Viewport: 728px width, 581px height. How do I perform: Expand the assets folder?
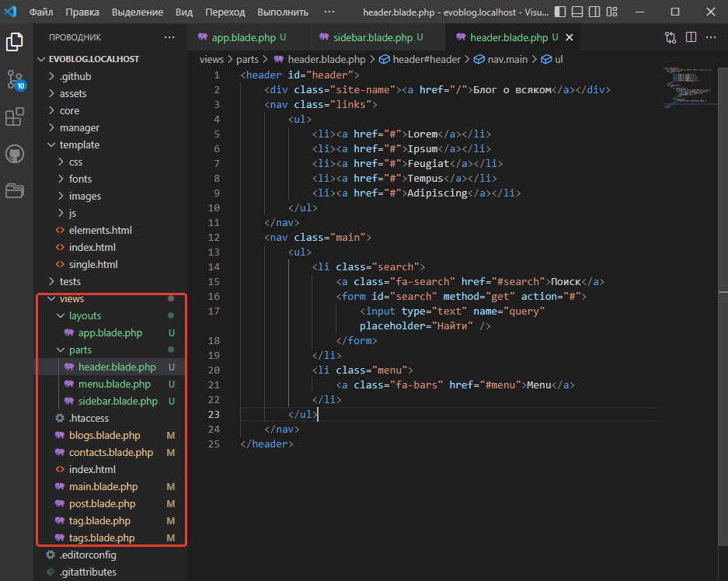coord(73,93)
